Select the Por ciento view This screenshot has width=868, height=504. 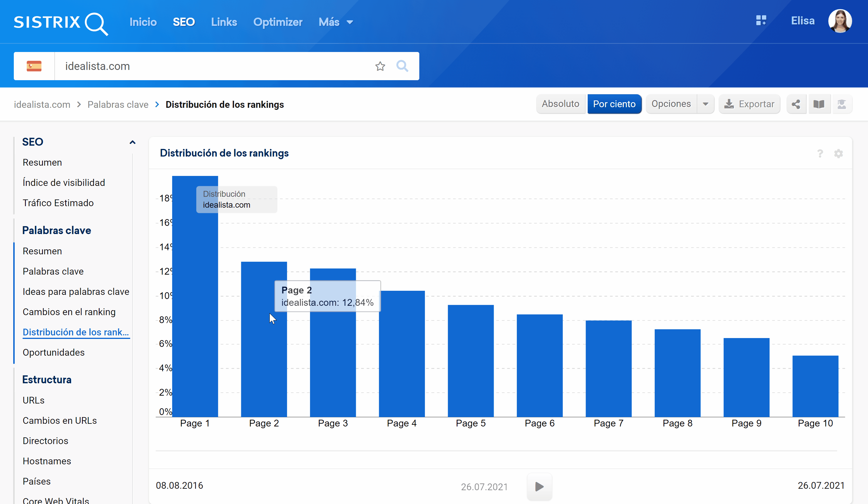point(614,104)
